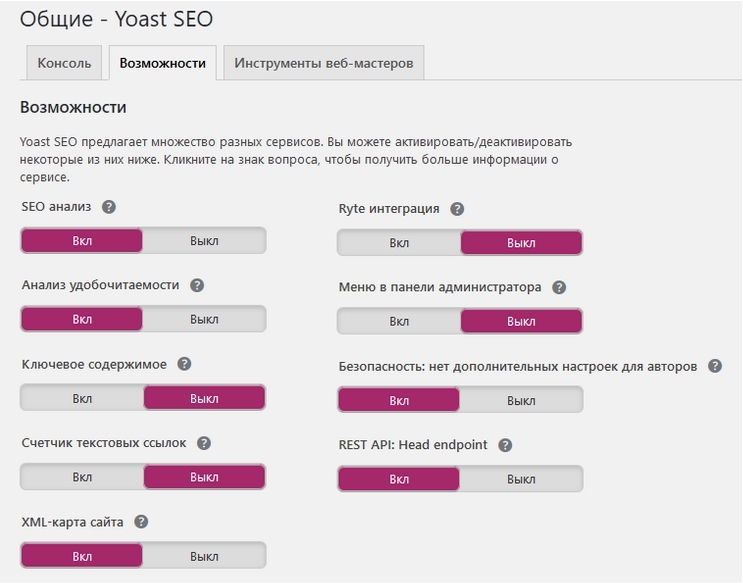Enable Ryte интеграция by clicking Вкл
The width and height of the screenshot is (743, 583).
point(399,242)
